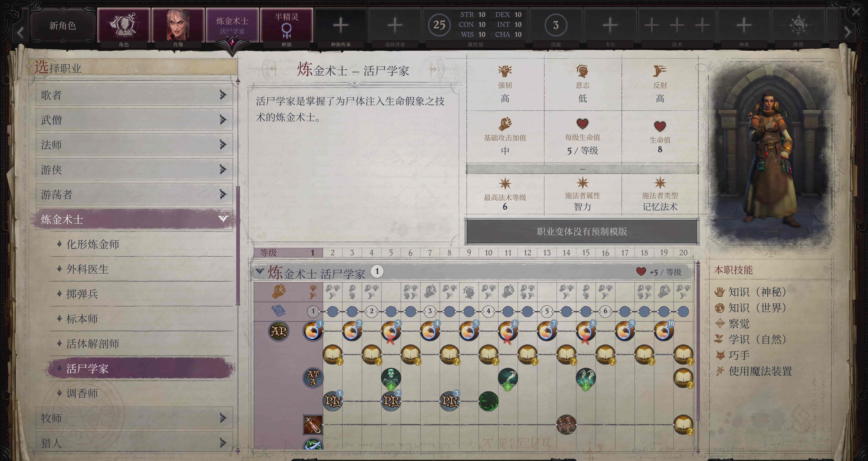Click the potion vial icon at level 1
This screenshot has height=461, width=868.
coord(313,425)
